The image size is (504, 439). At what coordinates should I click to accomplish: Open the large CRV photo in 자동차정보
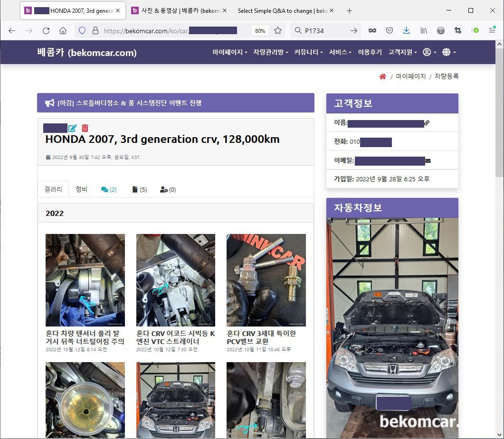392,327
